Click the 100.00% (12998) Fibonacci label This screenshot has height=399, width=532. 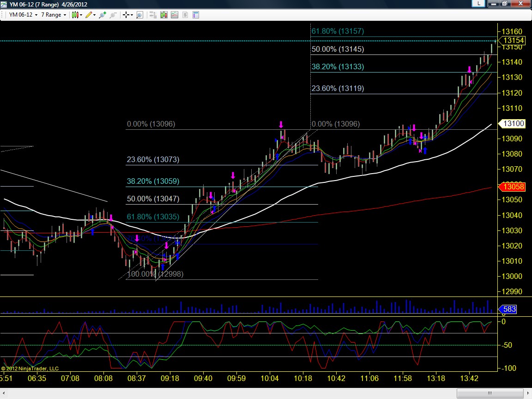[155, 274]
